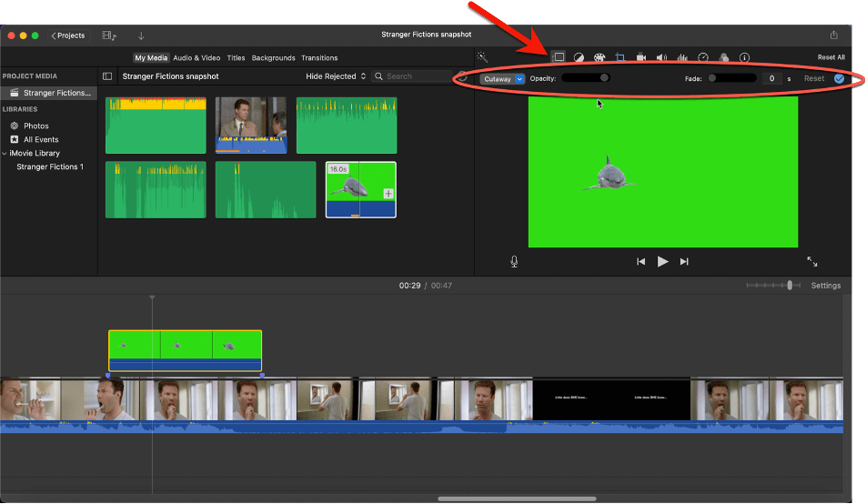Collapse the iMovie Library tree

[5, 153]
